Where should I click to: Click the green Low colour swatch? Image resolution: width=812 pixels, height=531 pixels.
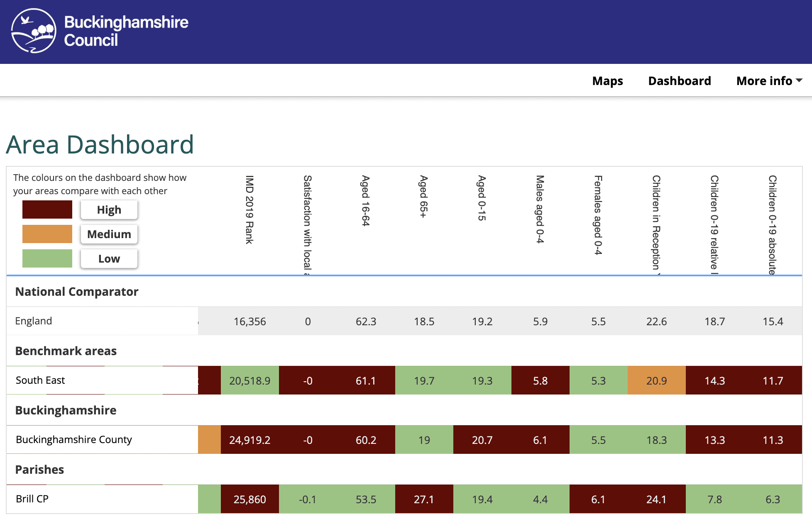(47, 258)
